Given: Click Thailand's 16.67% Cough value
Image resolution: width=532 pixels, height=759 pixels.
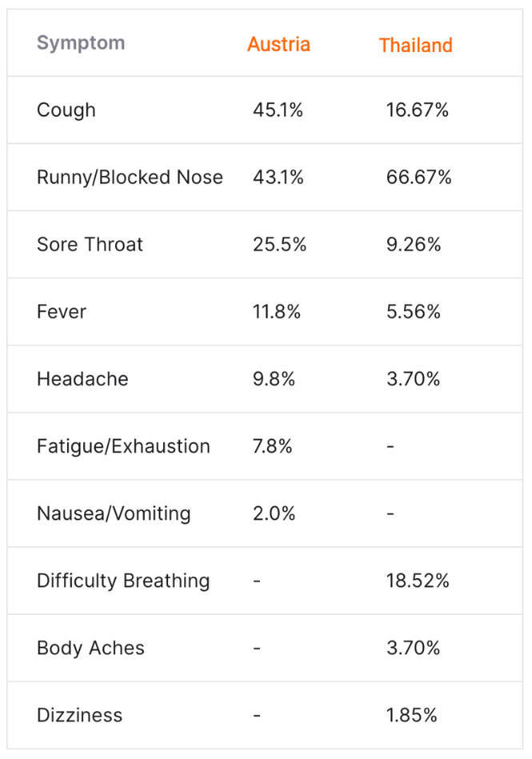Looking at the screenshot, I should (417, 110).
